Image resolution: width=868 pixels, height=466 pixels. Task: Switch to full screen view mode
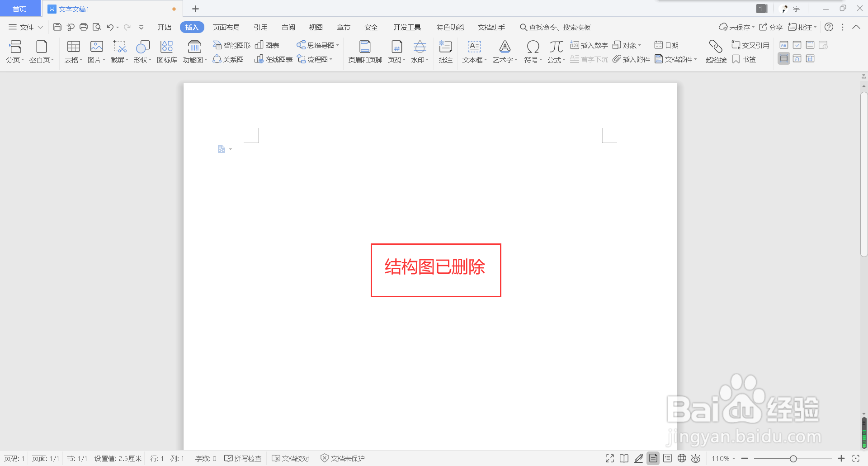609,458
